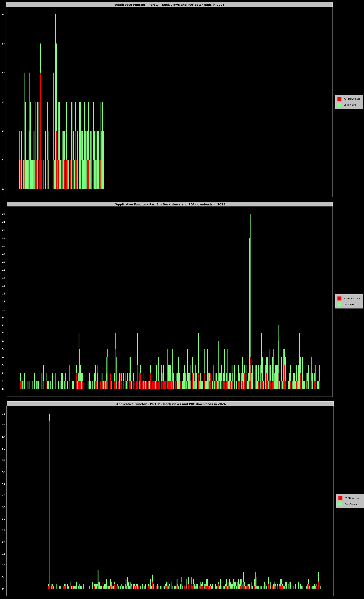This screenshot has width=364, height=599.
Task: Click the red PDF Downloads swatch in 2024 legend
Action: pyautogui.click(x=340, y=498)
